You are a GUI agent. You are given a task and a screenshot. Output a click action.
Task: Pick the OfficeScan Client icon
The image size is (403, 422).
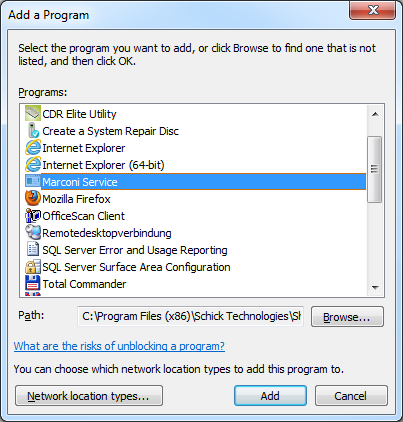(x=33, y=216)
